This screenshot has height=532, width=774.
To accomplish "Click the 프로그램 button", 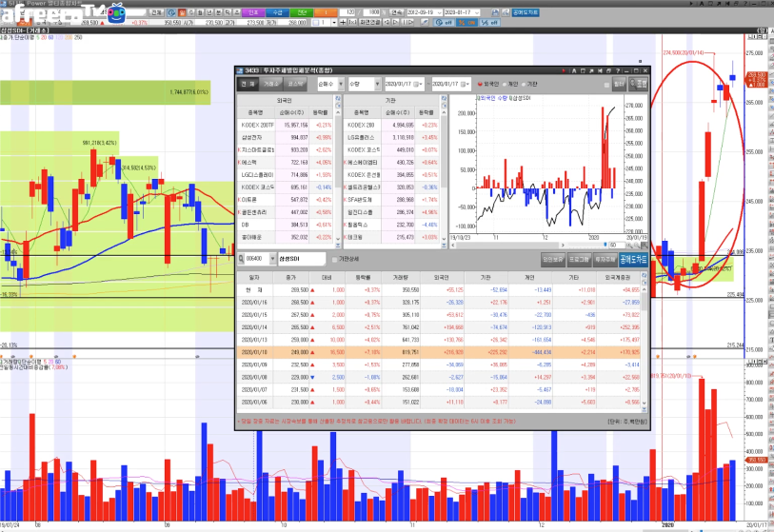I will pos(579,259).
